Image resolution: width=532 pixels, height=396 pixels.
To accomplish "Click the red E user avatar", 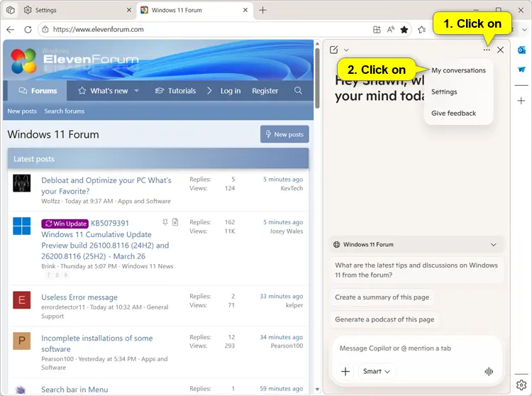I will [x=22, y=300].
